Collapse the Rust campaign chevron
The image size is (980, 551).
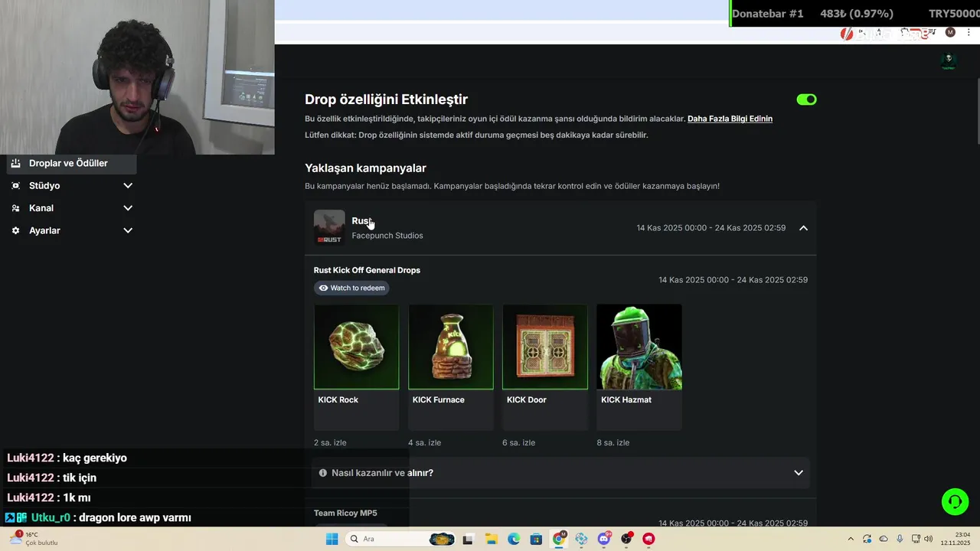point(803,228)
